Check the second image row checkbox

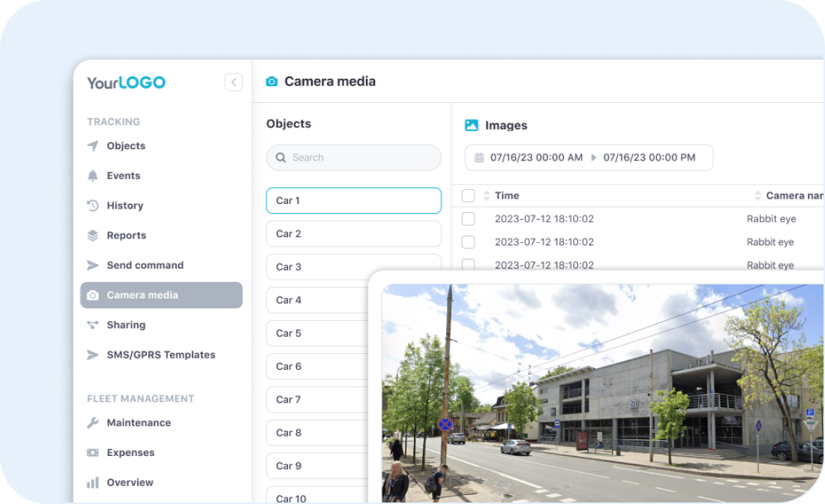[x=468, y=242]
